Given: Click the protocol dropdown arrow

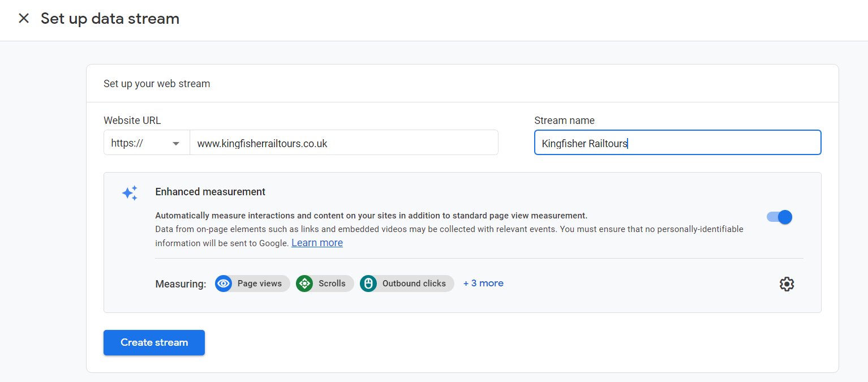Looking at the screenshot, I should pos(176,144).
